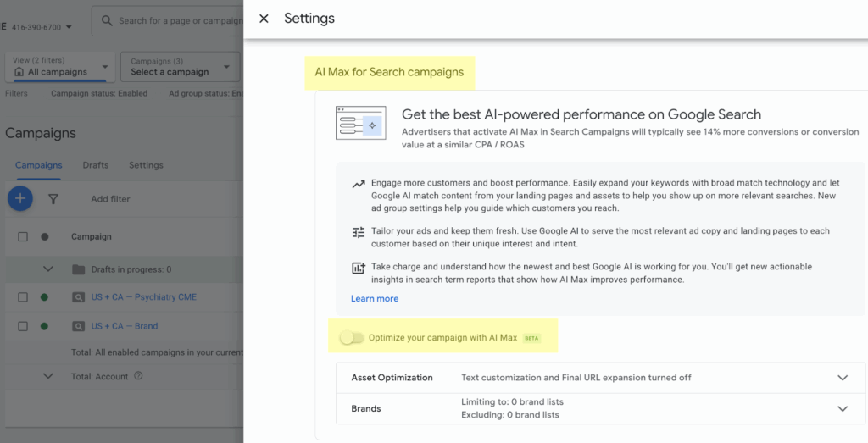
Task: Click the Brand search campaign type icon
Action: click(x=78, y=326)
